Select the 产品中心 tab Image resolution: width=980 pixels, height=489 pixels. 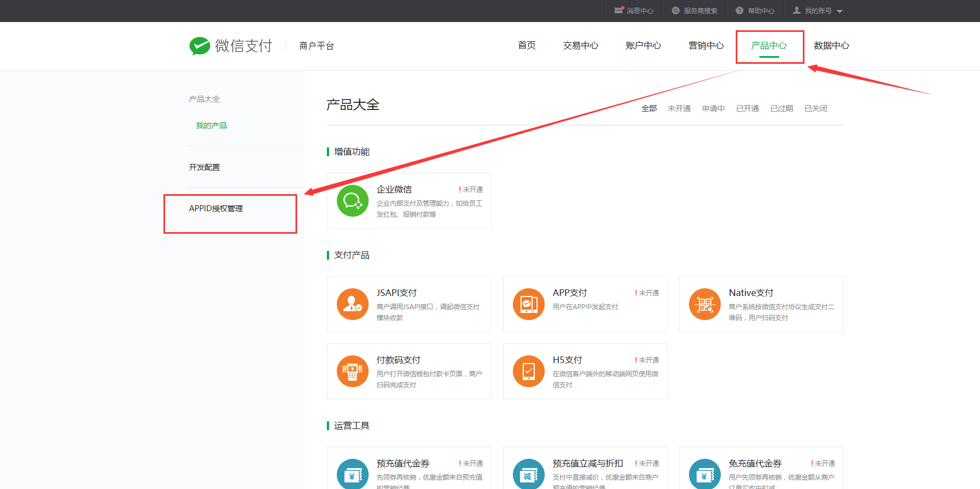click(x=769, y=46)
